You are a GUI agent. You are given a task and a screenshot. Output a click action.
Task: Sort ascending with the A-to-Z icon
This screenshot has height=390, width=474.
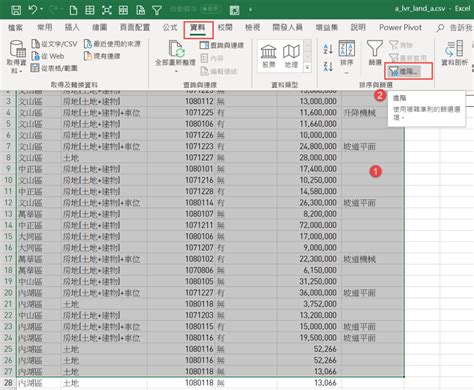point(328,49)
